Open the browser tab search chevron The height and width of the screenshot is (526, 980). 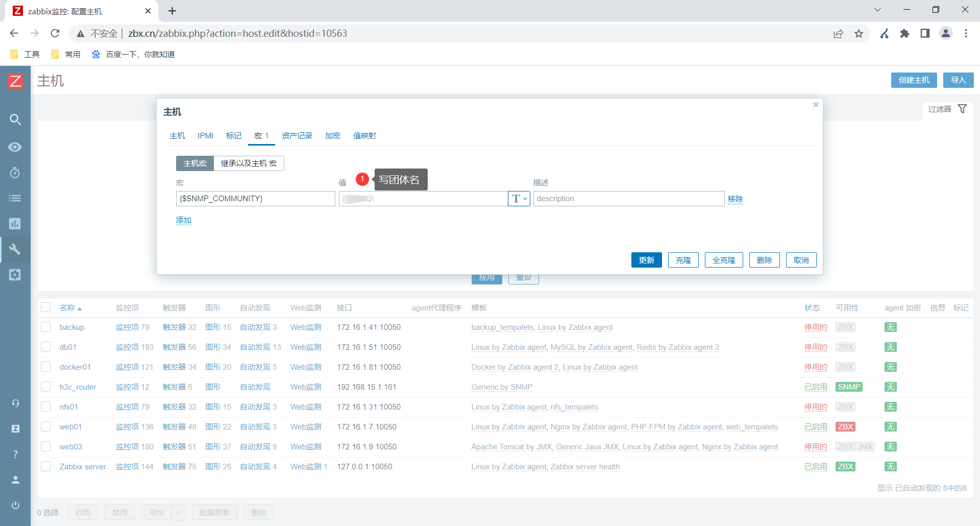coord(877,10)
